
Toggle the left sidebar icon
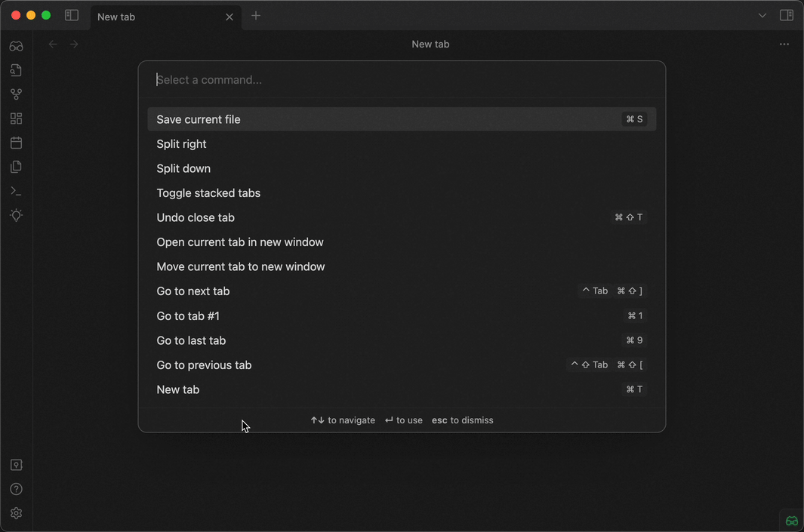(x=72, y=15)
